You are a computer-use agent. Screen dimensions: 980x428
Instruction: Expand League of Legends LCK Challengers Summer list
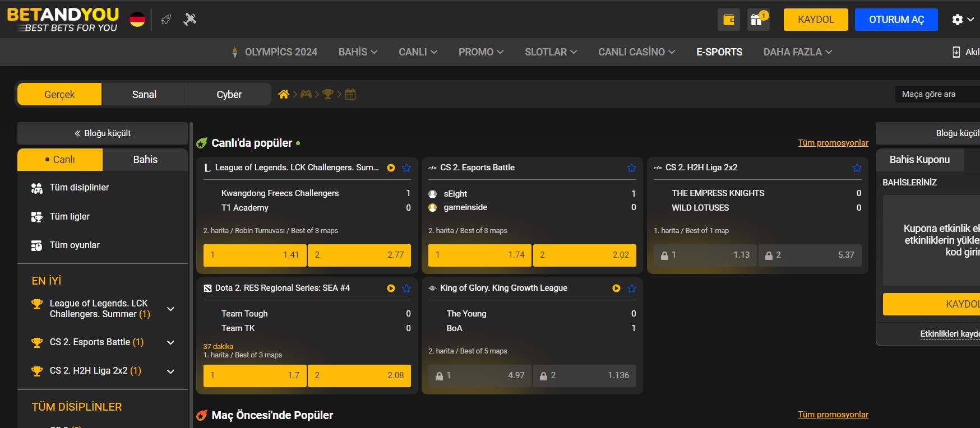click(170, 309)
